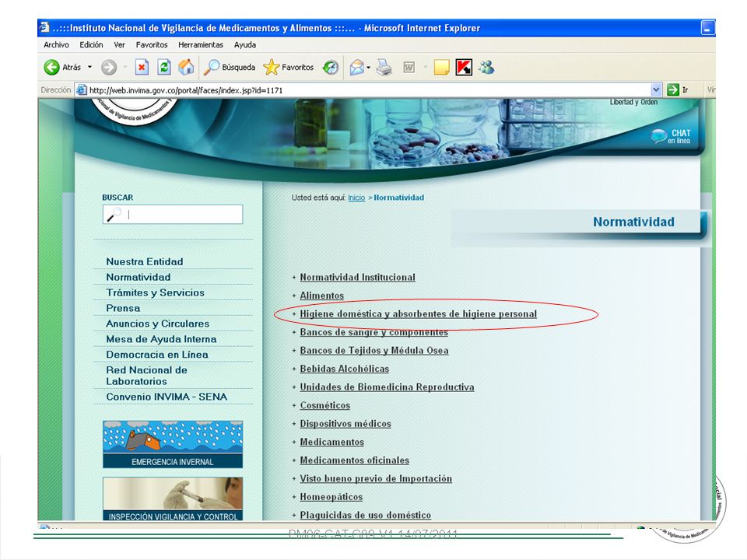
Task: Open Visto bueno previo de Importación
Action: tap(376, 478)
